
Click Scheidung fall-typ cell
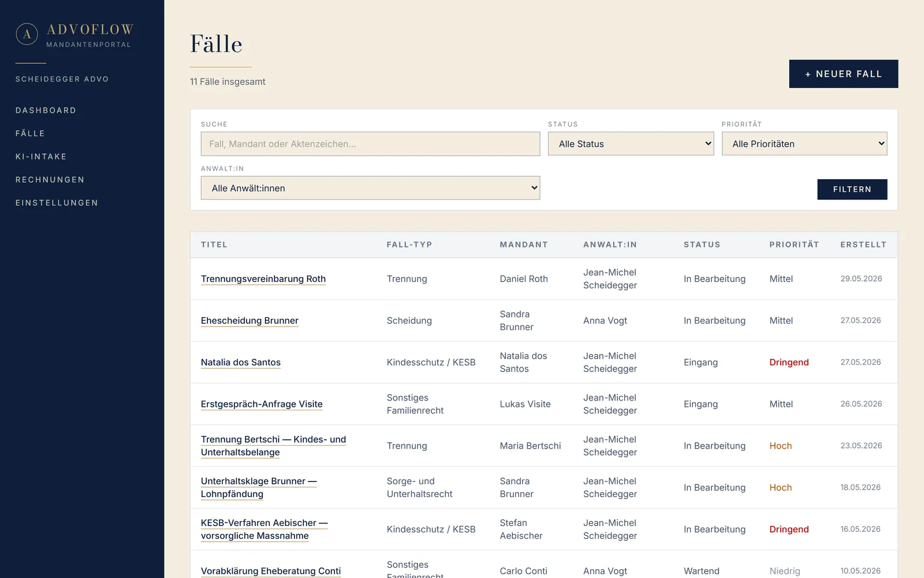click(409, 320)
